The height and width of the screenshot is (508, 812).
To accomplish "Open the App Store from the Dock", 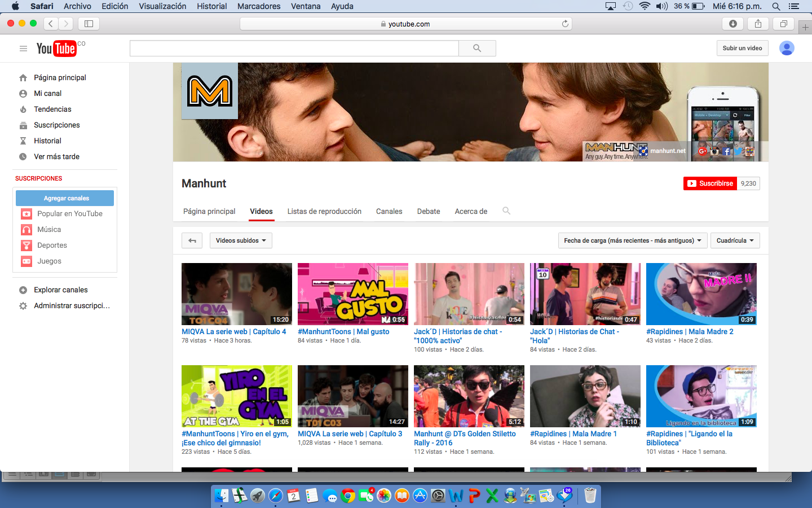I will coord(420,496).
